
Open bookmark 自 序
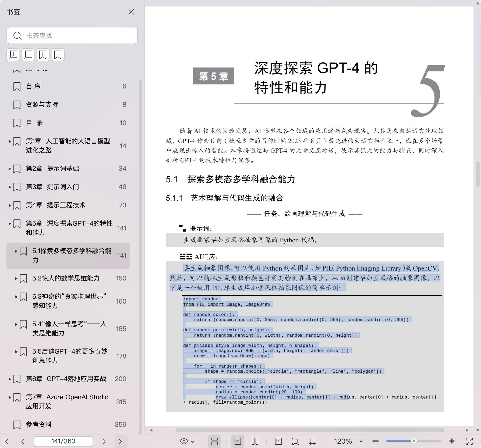pyautogui.click(x=33, y=86)
